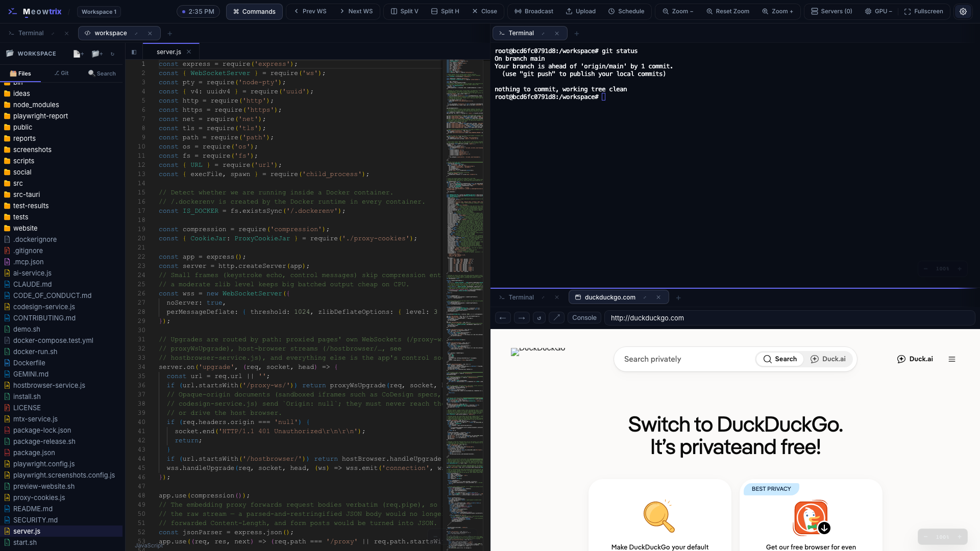
Task: Switch to the Search tab in sidebar
Action: tap(102, 73)
